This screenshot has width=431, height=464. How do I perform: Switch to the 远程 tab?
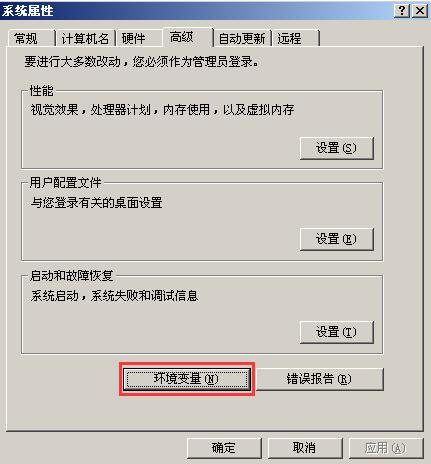pyautogui.click(x=295, y=38)
